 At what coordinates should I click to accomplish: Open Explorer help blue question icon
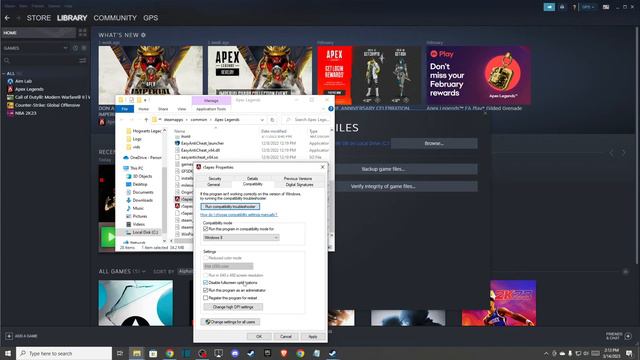(331, 109)
